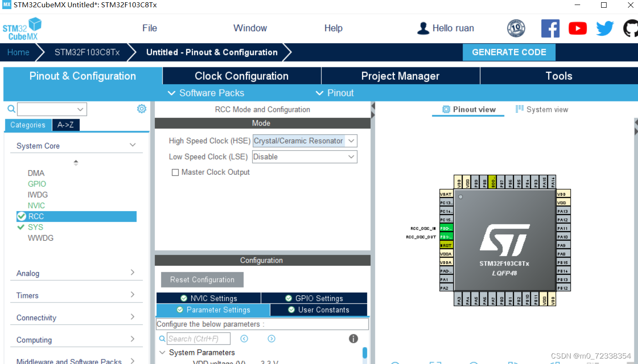Click the info icon in Parameter Settings
This screenshot has width=638, height=364.
(x=353, y=339)
